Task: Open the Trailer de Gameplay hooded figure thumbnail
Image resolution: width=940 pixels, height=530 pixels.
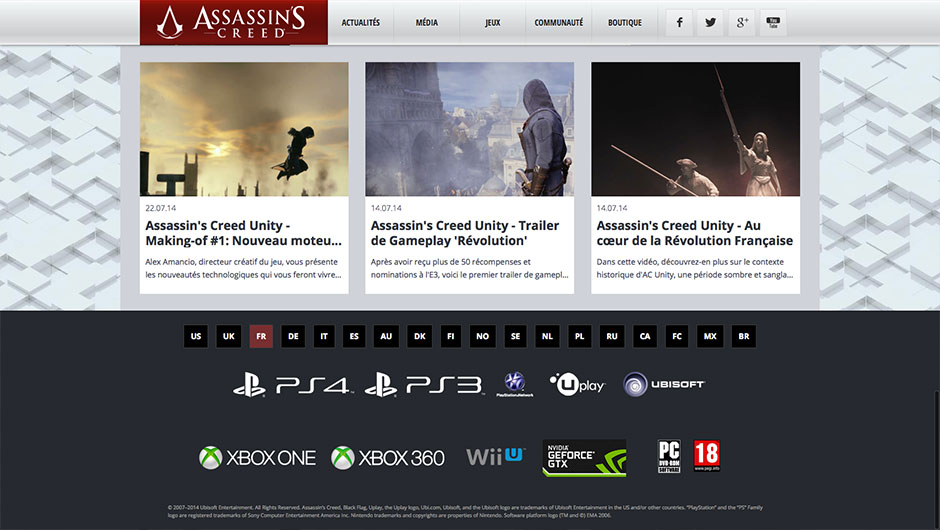Action: click(x=469, y=129)
